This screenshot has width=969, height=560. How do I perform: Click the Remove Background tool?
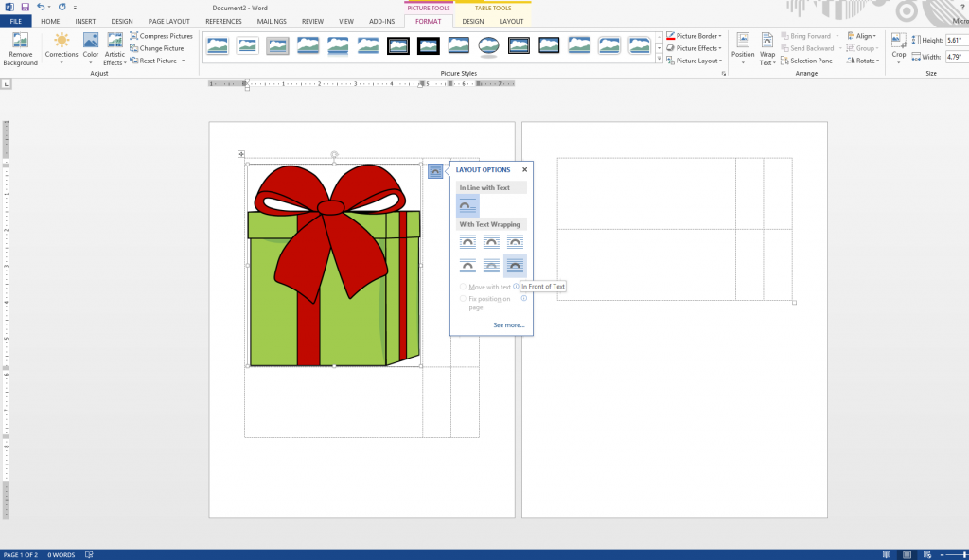coord(21,49)
